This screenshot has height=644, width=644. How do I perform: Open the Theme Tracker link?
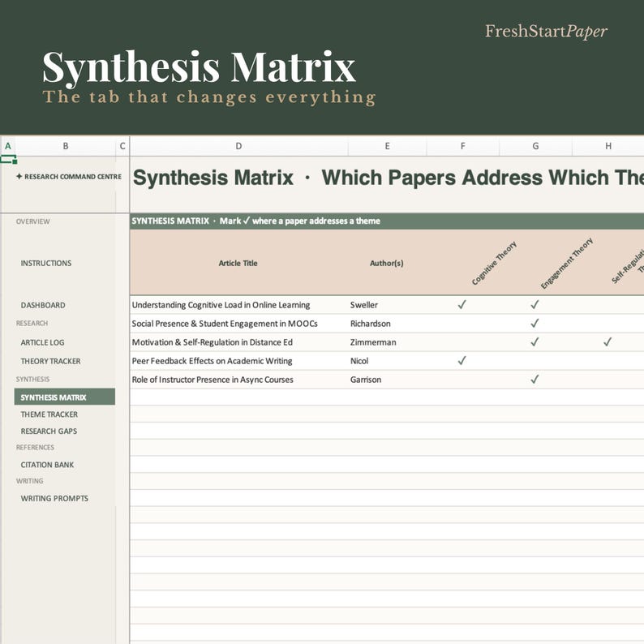click(x=49, y=414)
